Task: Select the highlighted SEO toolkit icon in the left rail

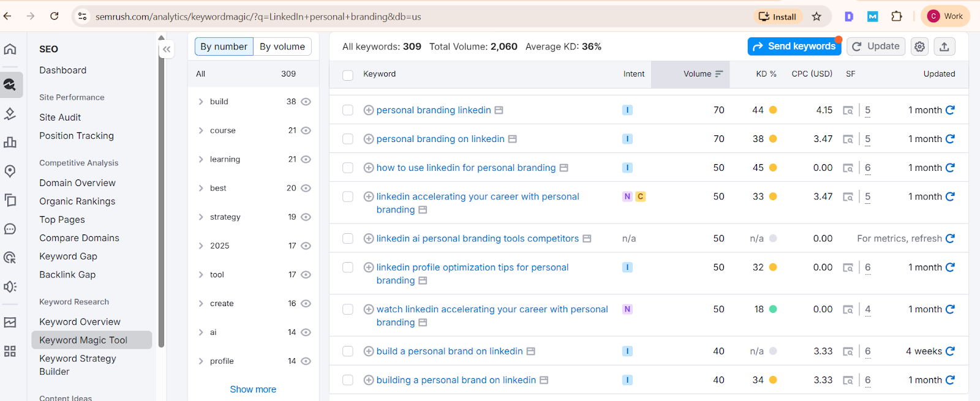Action: tap(10, 84)
